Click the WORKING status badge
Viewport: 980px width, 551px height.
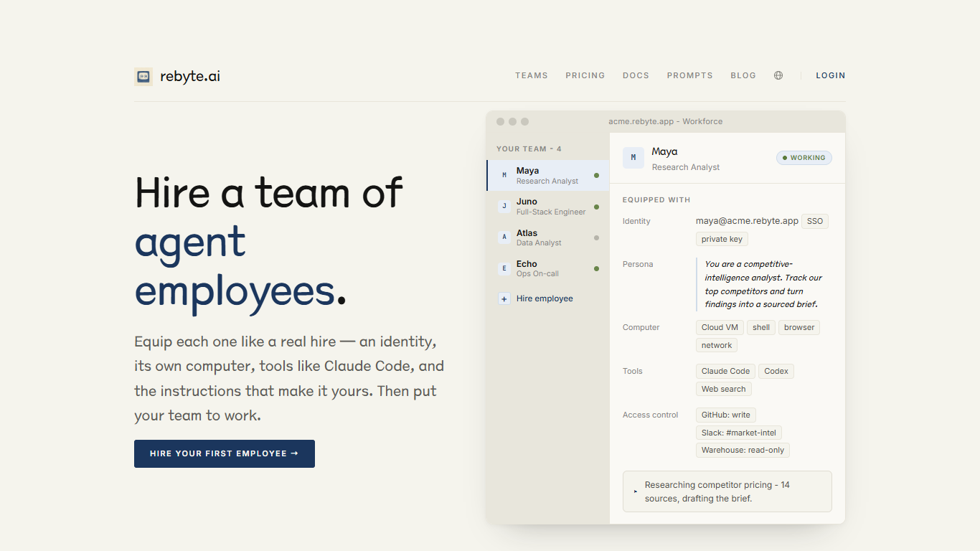pyautogui.click(x=804, y=158)
